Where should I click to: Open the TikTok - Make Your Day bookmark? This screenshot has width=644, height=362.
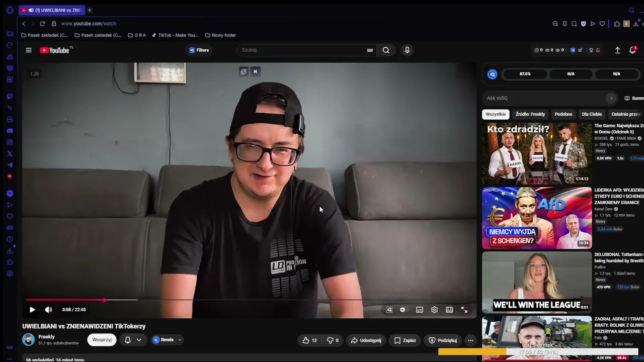175,35
